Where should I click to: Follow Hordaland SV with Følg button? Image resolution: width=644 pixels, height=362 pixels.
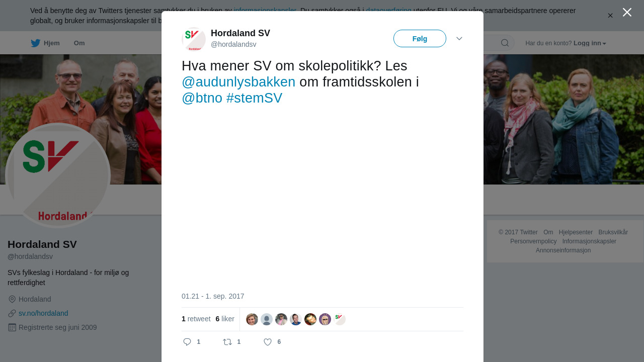pyautogui.click(x=420, y=39)
